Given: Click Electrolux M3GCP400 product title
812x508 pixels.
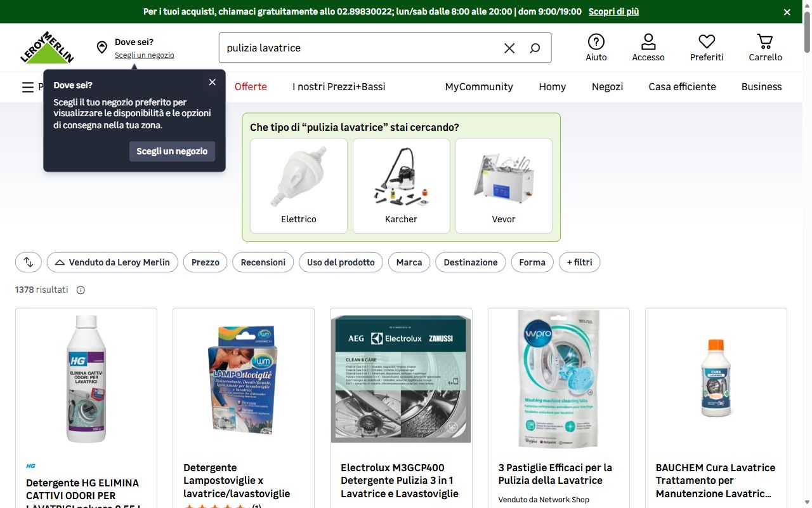Looking at the screenshot, I should click(400, 481).
